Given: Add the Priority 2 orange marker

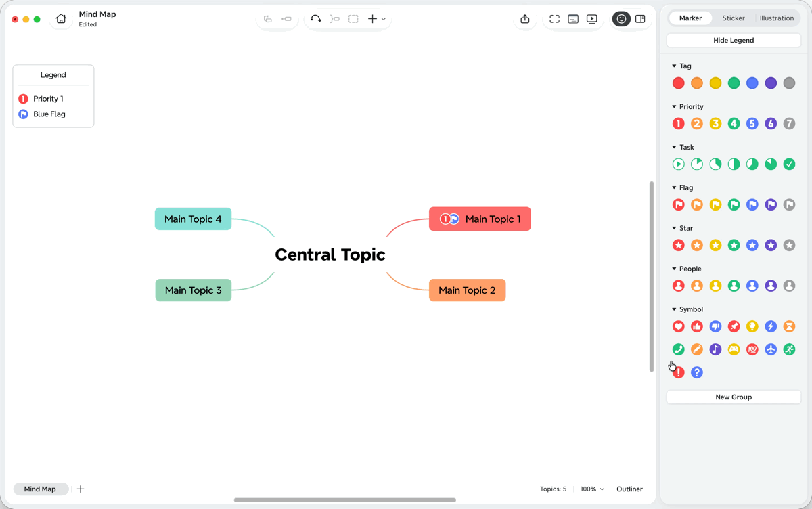Looking at the screenshot, I should click(x=697, y=123).
